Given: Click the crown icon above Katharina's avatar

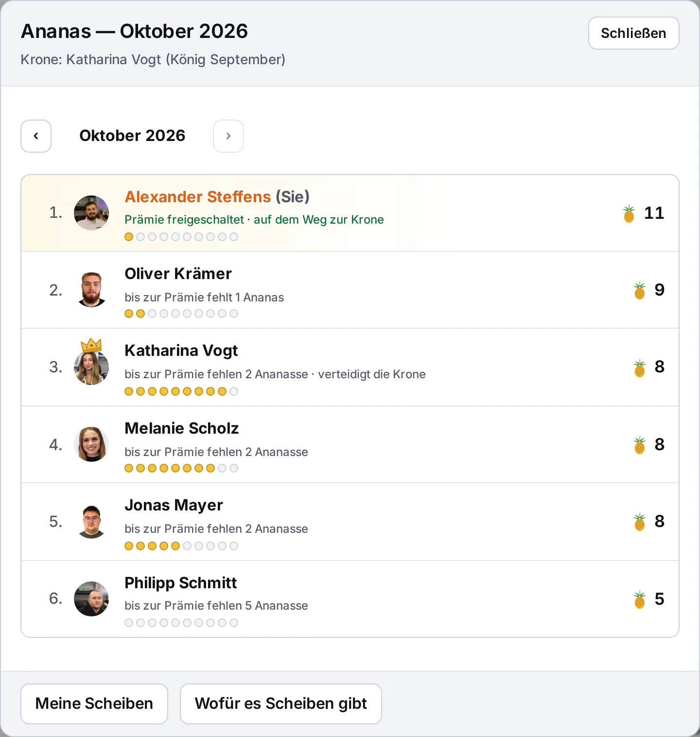Looking at the screenshot, I should coord(91,345).
